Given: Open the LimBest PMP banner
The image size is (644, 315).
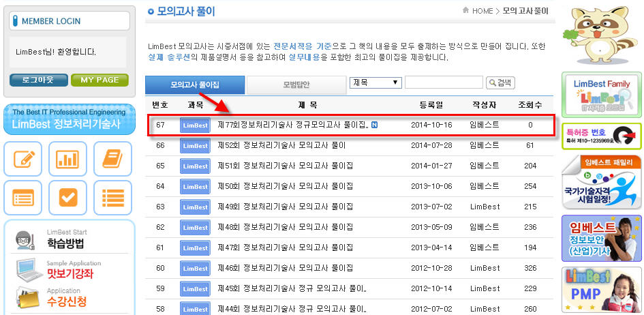Looking at the screenshot, I should click(x=601, y=290).
